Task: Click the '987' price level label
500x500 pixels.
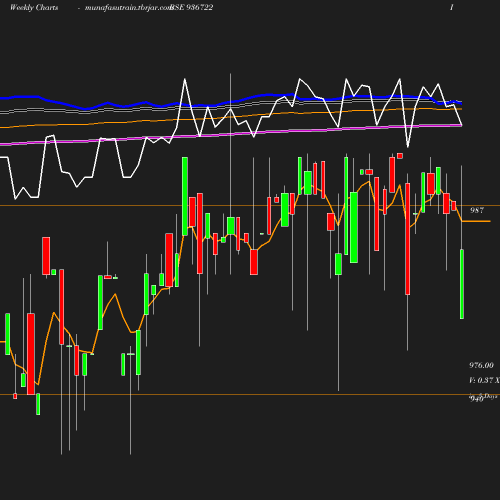Action: (477, 210)
